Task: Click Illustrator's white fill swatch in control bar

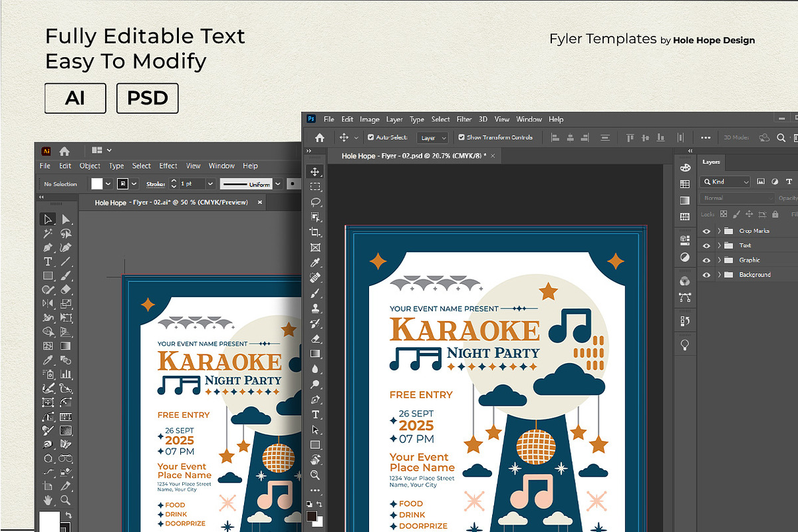Action: 96,184
